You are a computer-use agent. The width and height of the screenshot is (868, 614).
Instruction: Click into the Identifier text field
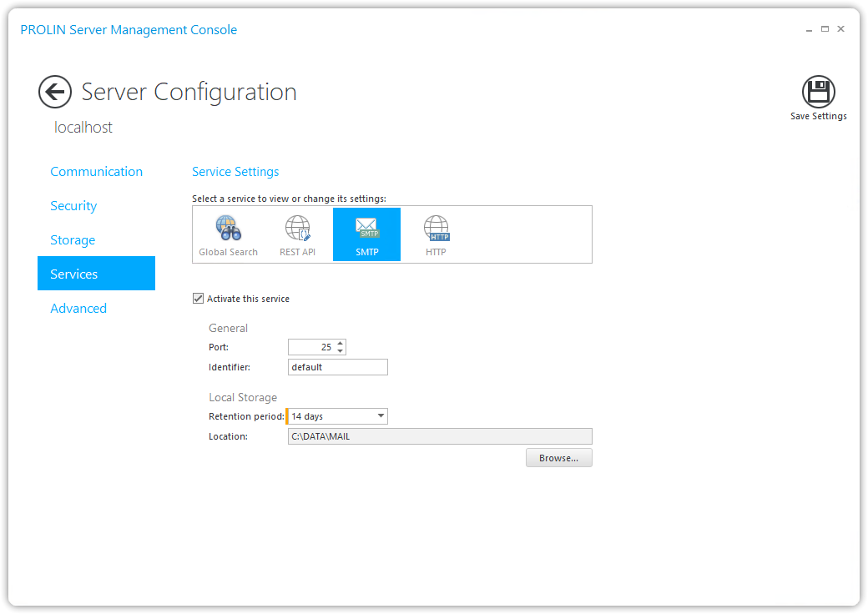tap(337, 367)
